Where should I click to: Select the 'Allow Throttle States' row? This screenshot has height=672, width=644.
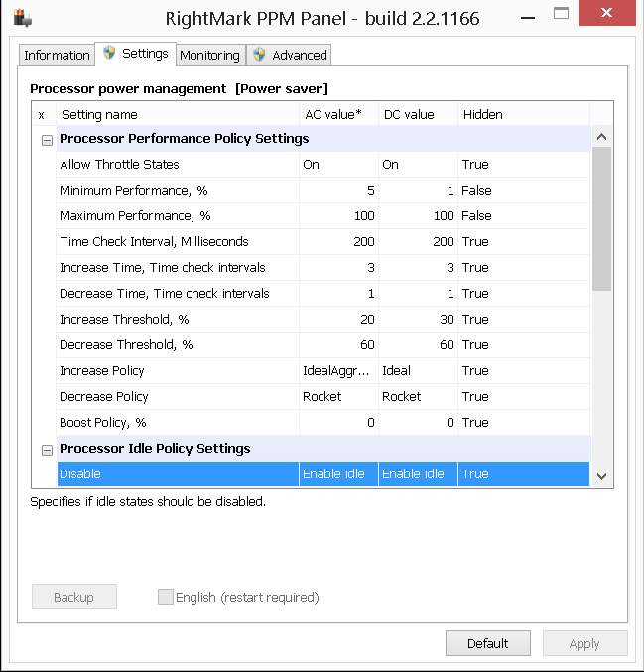323,165
